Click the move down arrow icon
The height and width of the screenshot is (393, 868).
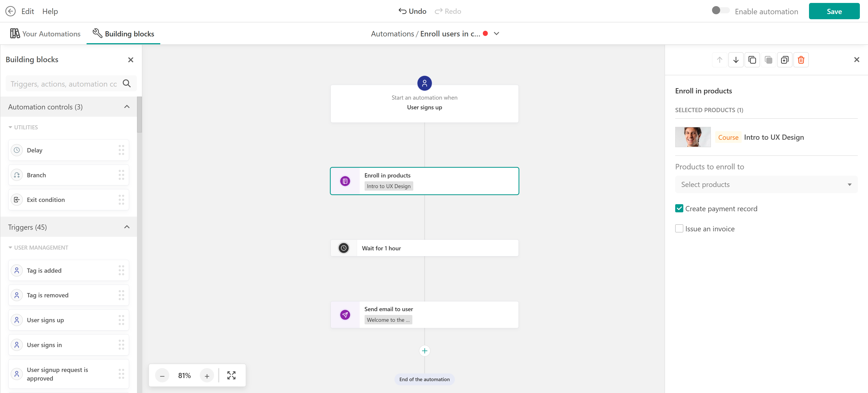[x=736, y=60]
